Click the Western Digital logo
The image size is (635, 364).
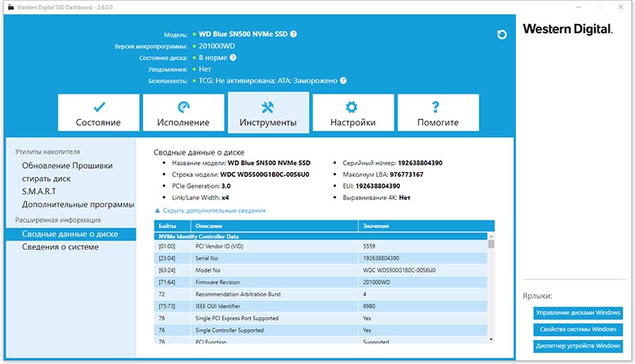click(x=568, y=29)
